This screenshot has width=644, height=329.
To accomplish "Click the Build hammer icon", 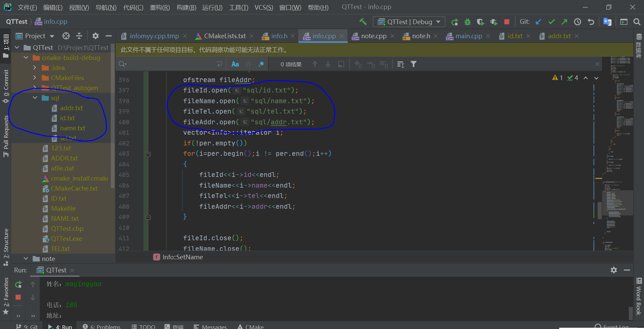I will [363, 22].
